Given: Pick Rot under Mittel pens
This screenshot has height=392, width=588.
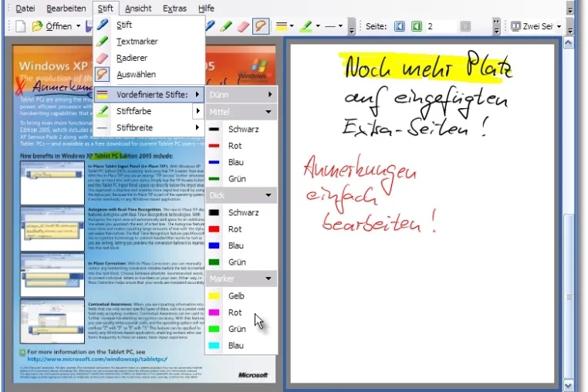Looking at the screenshot, I should [x=241, y=146].
